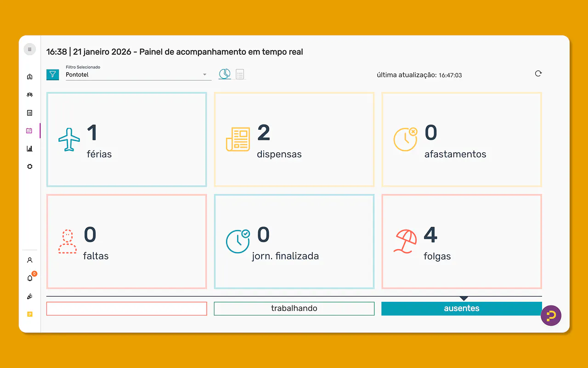
Task: Click the yellow square icon at the sidebar bottom
Action: [30, 314]
